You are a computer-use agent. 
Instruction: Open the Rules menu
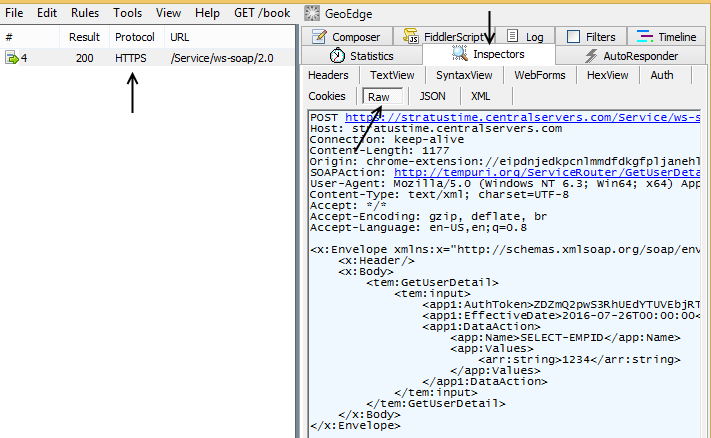point(85,13)
